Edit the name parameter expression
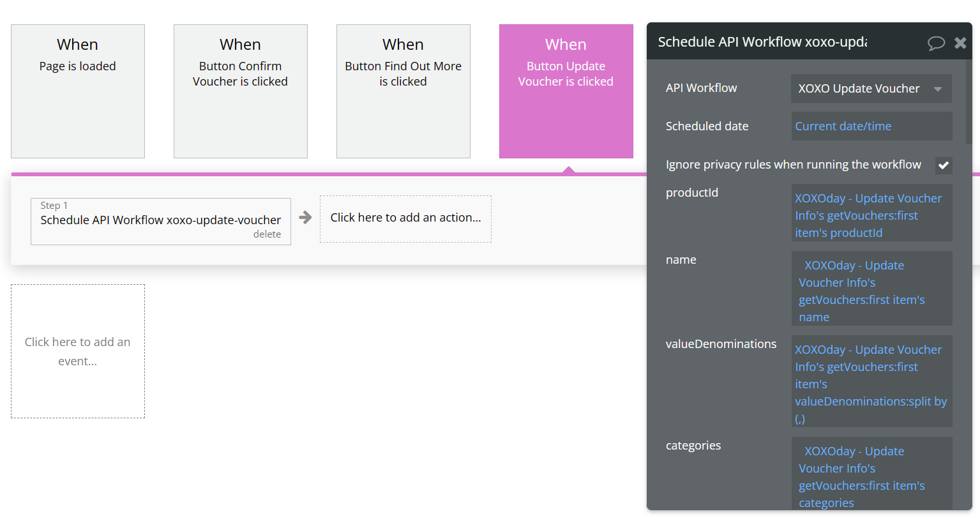 point(871,289)
